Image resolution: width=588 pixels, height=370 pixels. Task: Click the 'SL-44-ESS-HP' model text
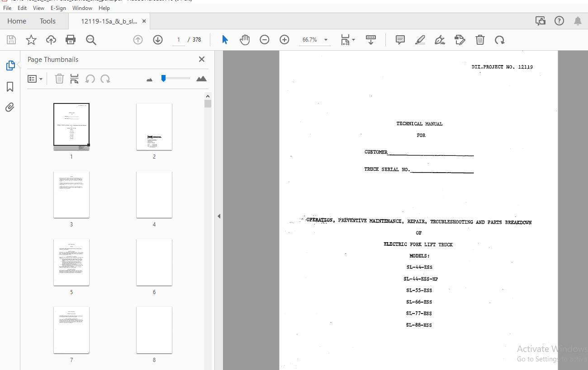click(x=421, y=279)
